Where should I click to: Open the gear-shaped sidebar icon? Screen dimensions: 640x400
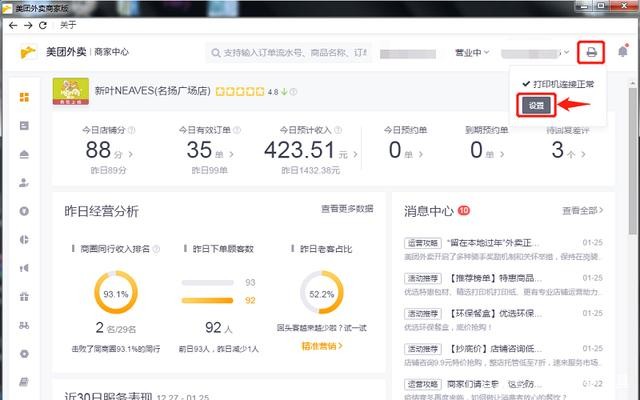(24, 354)
